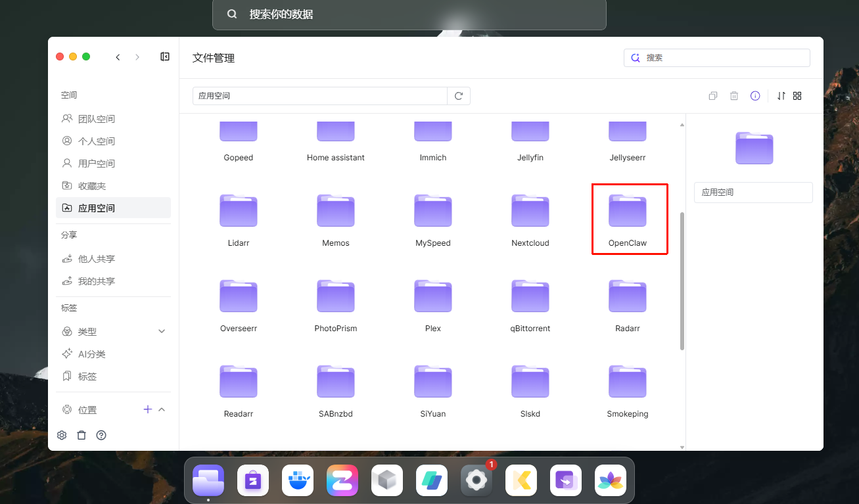
Task: Select AI分类 in the tags section
Action: pyautogui.click(x=91, y=354)
